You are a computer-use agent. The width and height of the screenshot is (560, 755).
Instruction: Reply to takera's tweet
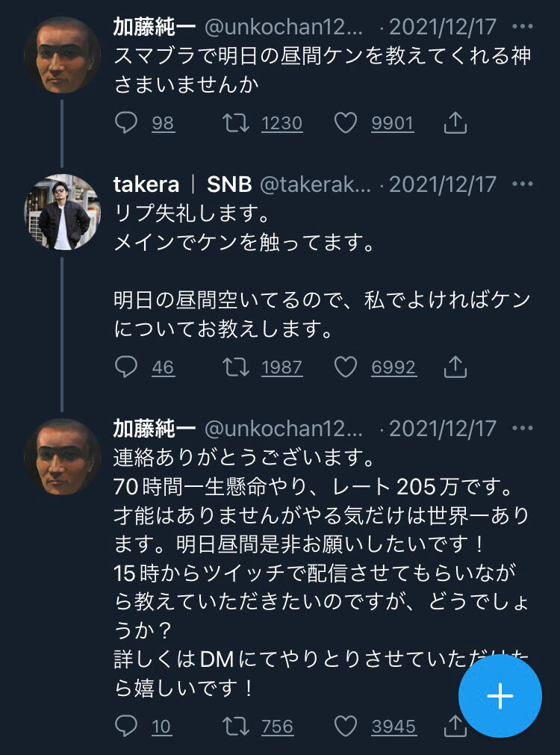click(127, 367)
